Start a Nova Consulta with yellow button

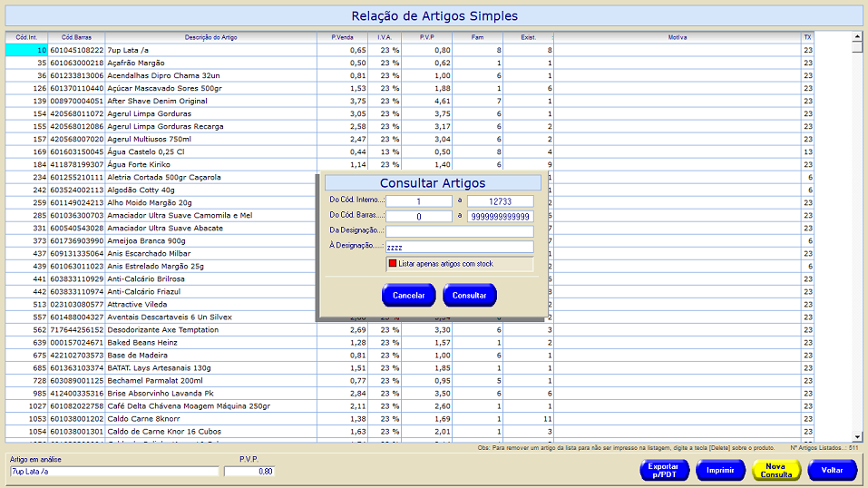(775, 470)
